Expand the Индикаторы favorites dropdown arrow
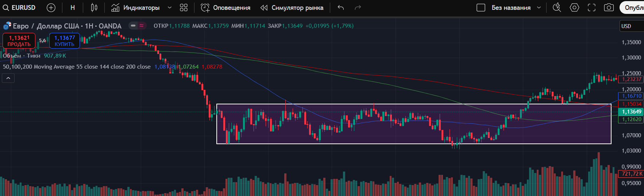This screenshot has width=644, height=196. (169, 8)
